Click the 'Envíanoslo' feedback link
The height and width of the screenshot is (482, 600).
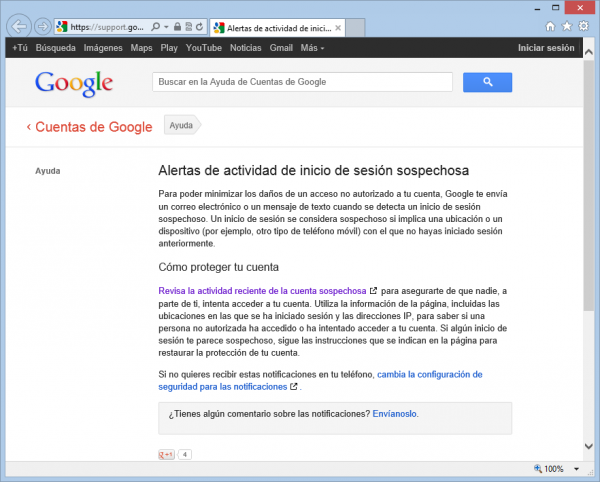coord(394,414)
